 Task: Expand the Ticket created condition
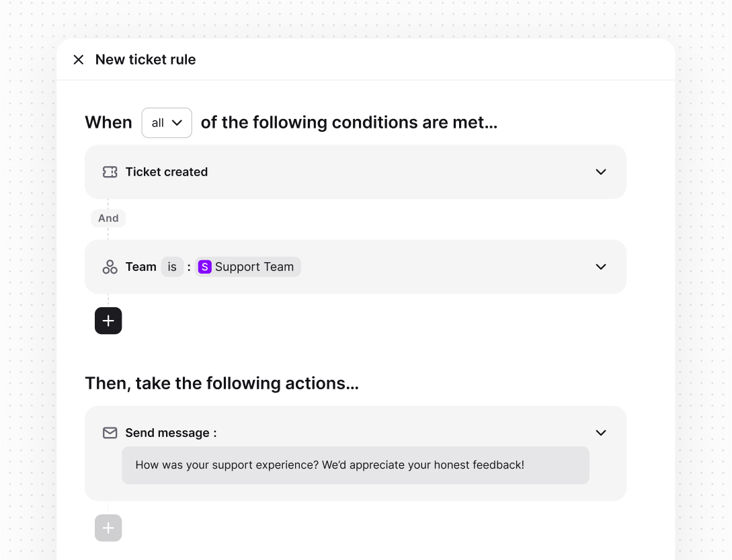tap(600, 171)
